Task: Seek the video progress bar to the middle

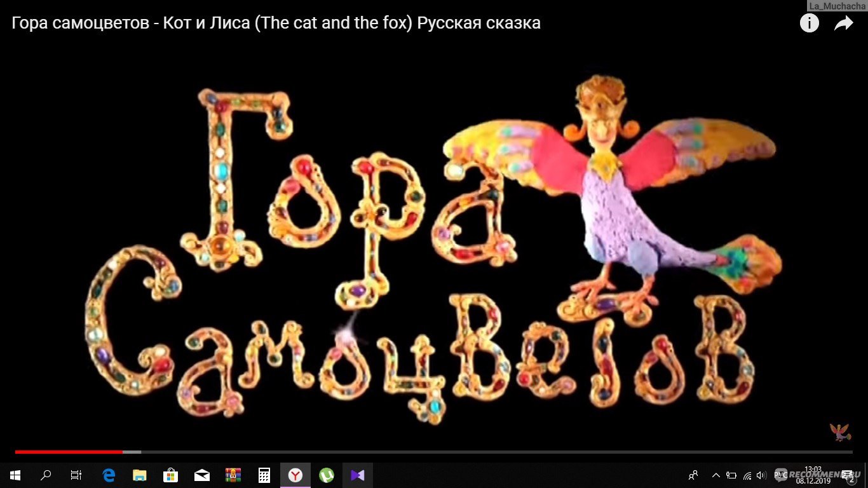Action: coord(434,452)
